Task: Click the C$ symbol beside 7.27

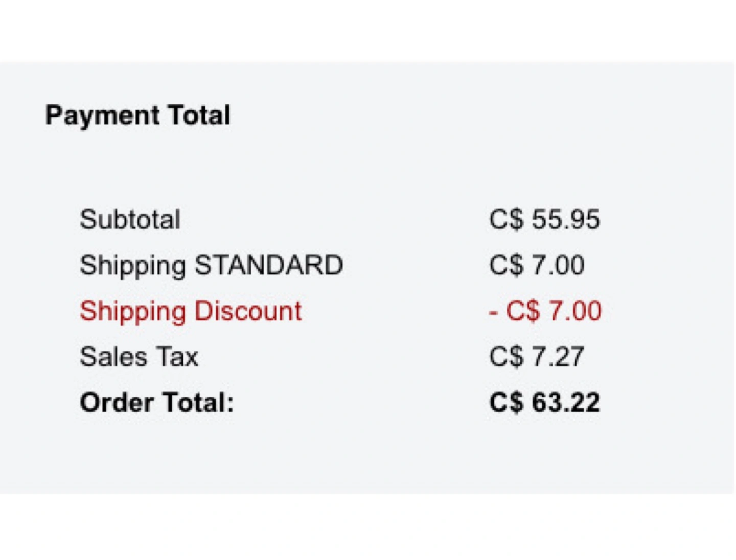Action: click(x=507, y=357)
